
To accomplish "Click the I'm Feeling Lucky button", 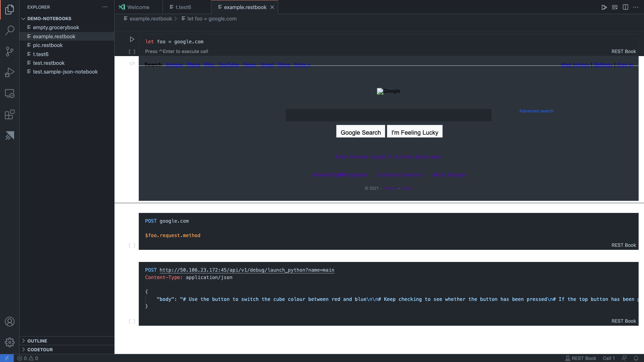I will tap(415, 131).
